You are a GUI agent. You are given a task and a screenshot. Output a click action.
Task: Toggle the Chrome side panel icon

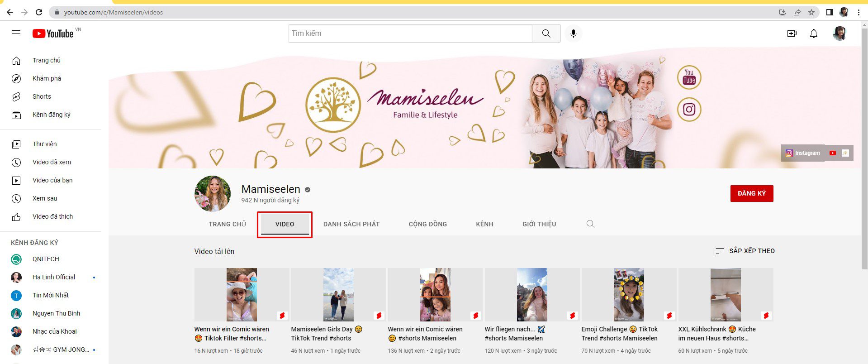(829, 12)
